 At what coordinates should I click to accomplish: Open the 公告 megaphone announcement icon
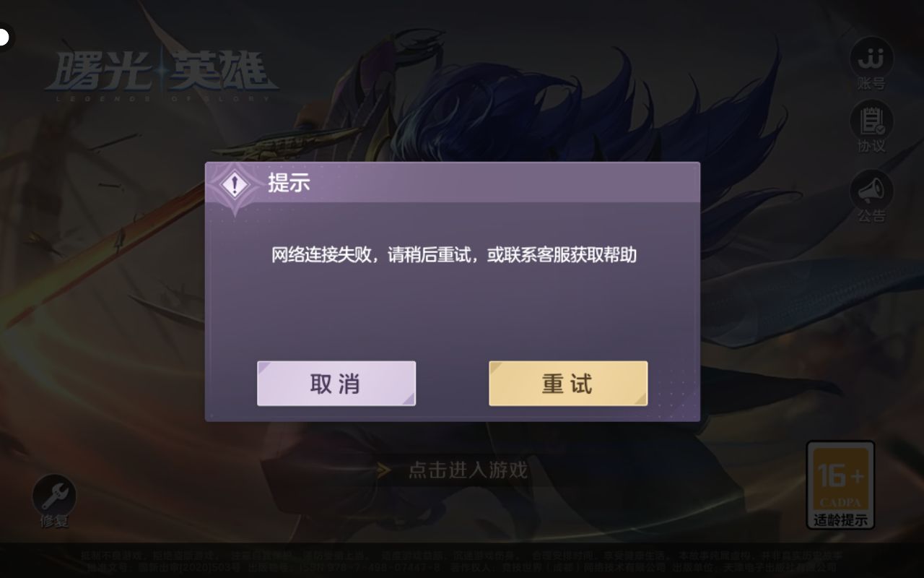pyautogui.click(x=871, y=189)
